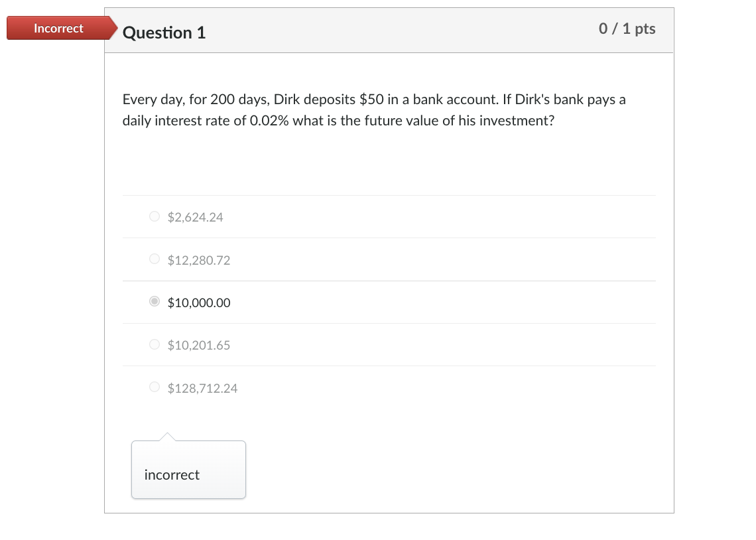
Task: Choose the $12,280.72 answer option
Action: point(154,259)
